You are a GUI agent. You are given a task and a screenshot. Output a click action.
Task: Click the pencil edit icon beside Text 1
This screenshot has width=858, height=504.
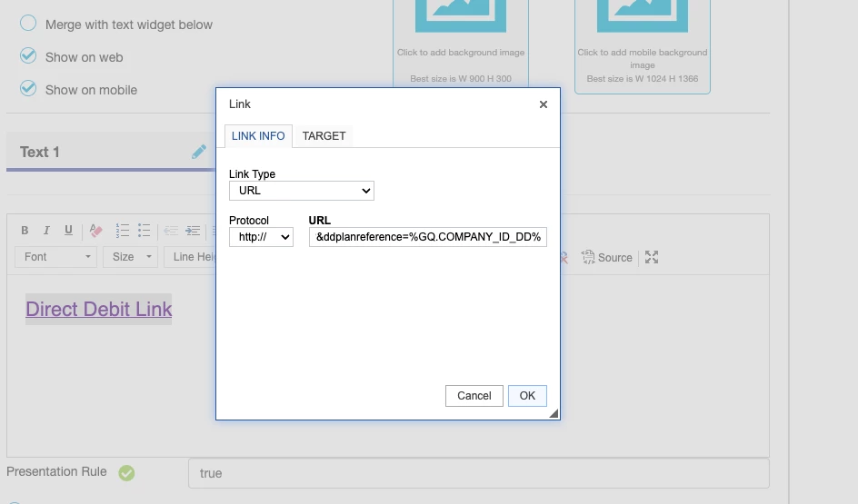point(199,152)
